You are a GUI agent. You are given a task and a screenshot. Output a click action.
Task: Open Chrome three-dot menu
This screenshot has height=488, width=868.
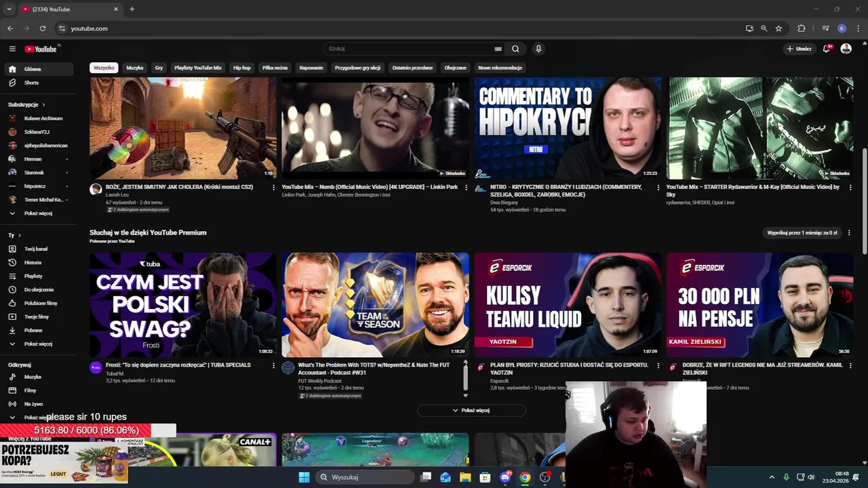coord(859,28)
